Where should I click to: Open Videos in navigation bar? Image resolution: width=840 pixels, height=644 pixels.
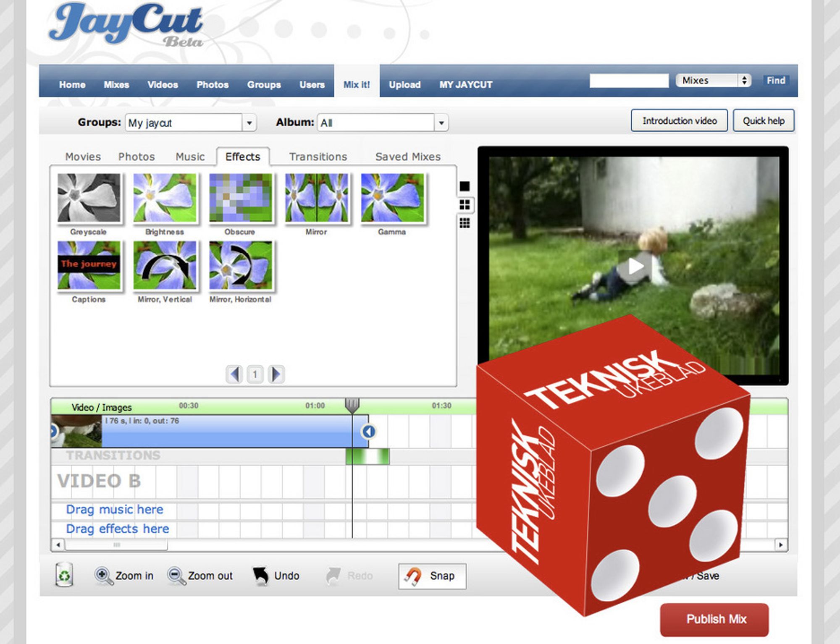click(x=163, y=85)
